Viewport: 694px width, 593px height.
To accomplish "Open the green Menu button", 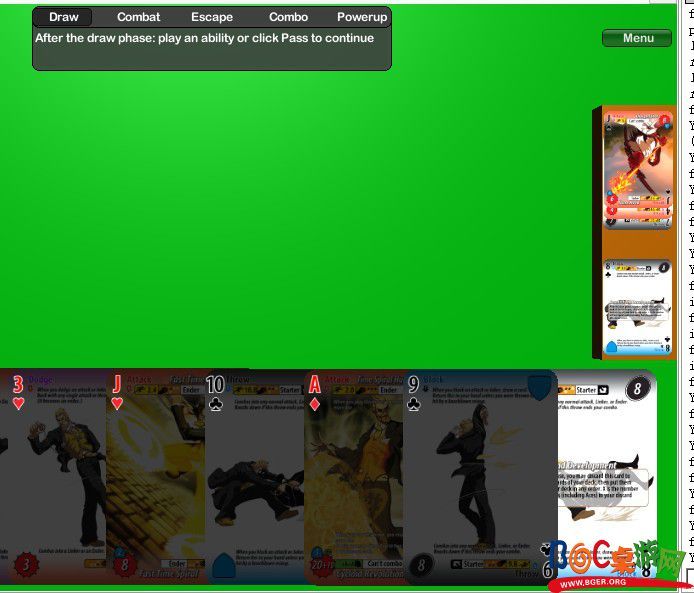I will [637, 38].
